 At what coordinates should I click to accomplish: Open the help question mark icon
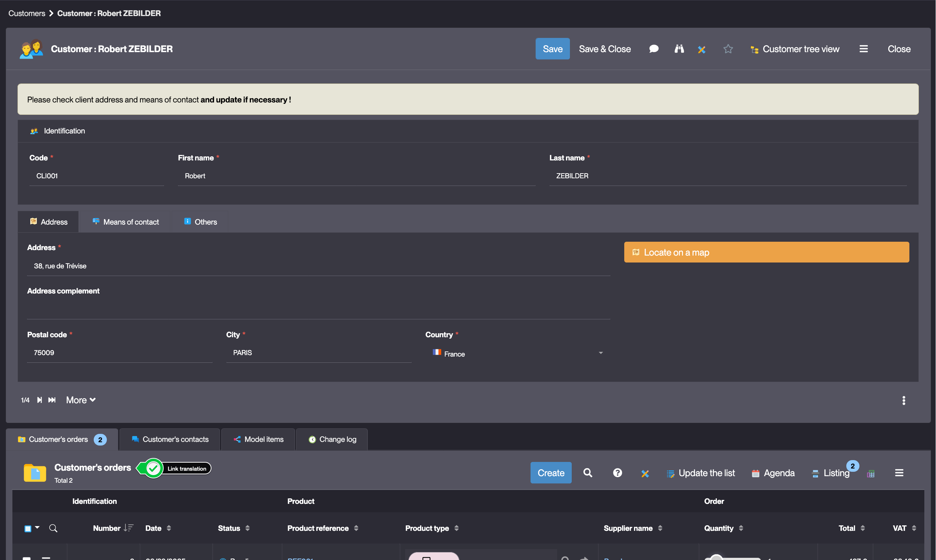pos(617,473)
